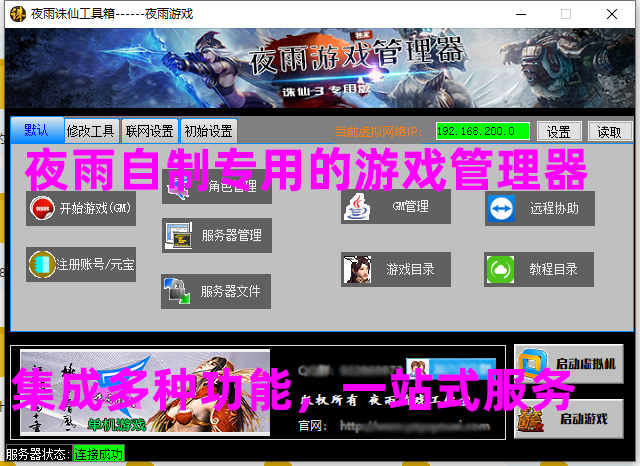Screen dimensions: 640x466
Task: Click the 单机游戏 banner image
Action: click(144, 393)
